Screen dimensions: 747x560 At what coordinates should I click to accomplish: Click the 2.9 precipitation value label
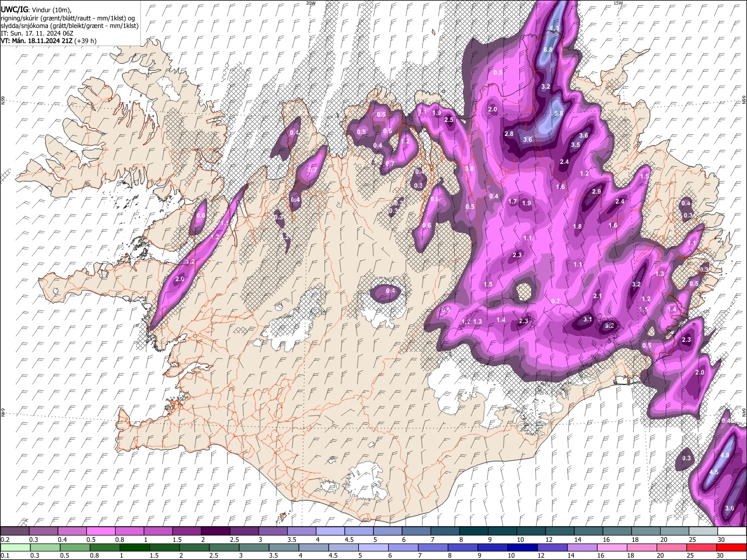click(596, 192)
